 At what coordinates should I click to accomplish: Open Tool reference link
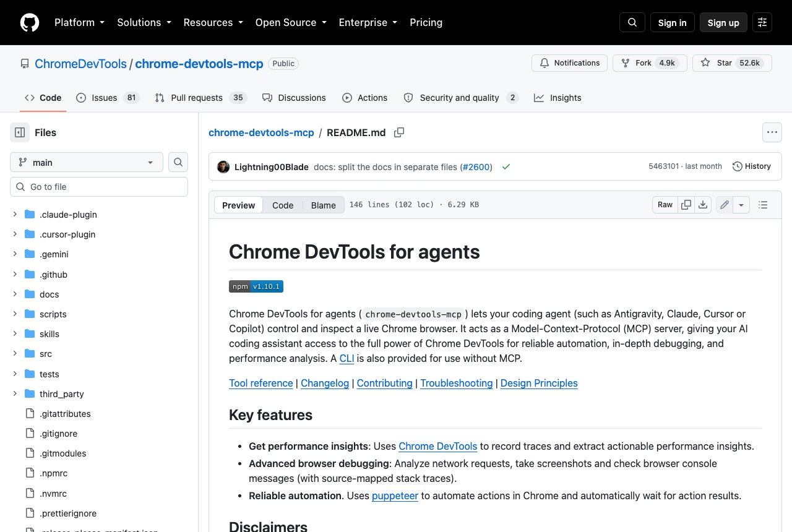pyautogui.click(x=261, y=383)
